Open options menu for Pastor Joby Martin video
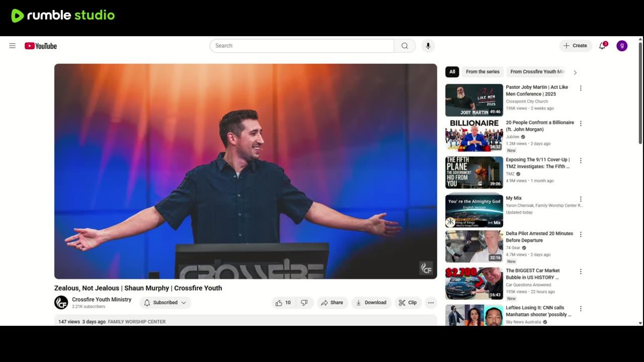Viewport: 644px width, 362px height. click(581, 88)
